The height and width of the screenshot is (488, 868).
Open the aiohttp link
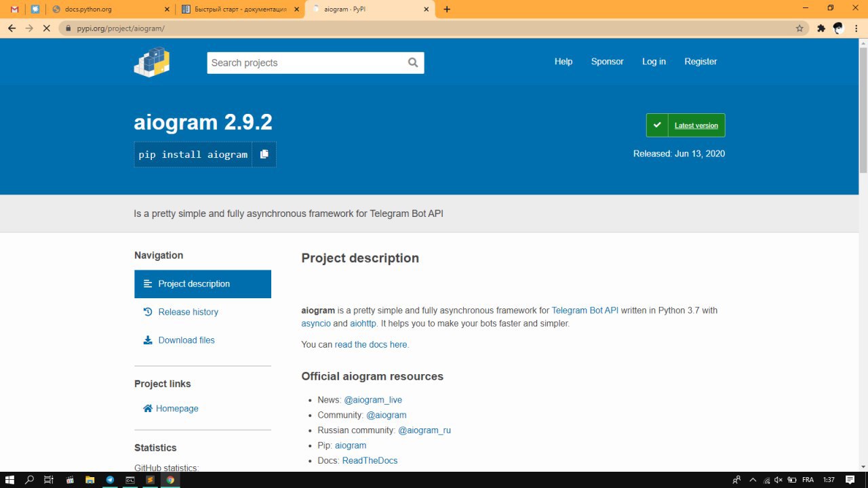click(x=363, y=324)
